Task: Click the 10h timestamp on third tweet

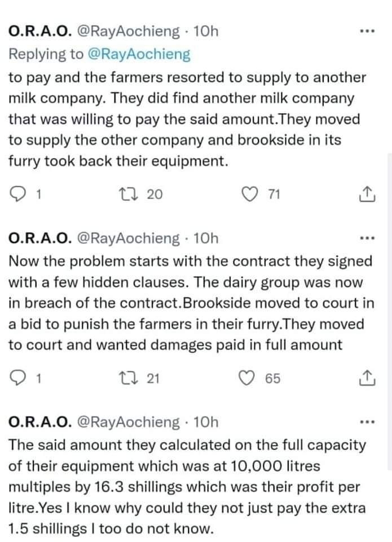Action: [206, 422]
